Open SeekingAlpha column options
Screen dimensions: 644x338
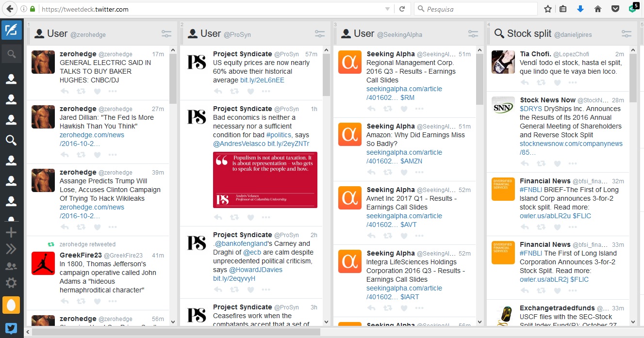473,34
